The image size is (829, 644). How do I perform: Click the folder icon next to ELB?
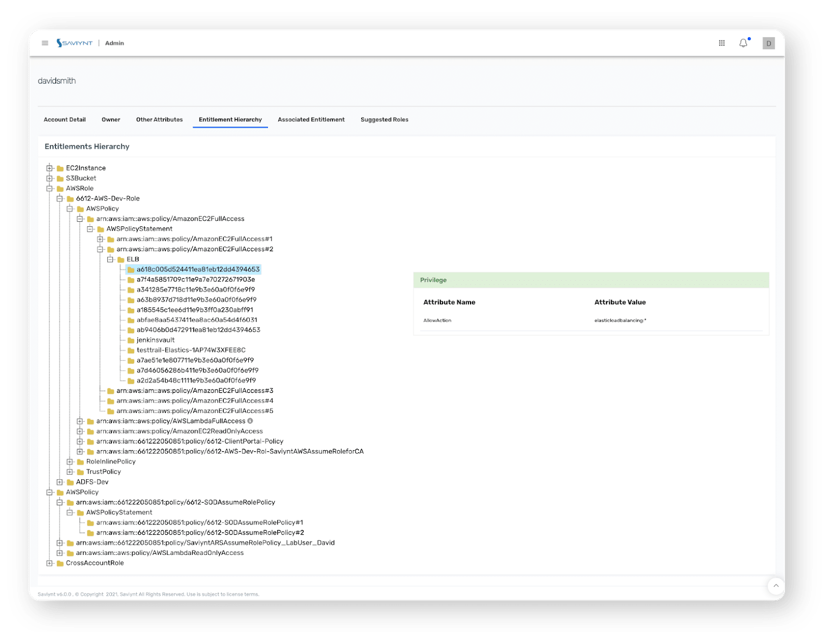pyautogui.click(x=120, y=259)
